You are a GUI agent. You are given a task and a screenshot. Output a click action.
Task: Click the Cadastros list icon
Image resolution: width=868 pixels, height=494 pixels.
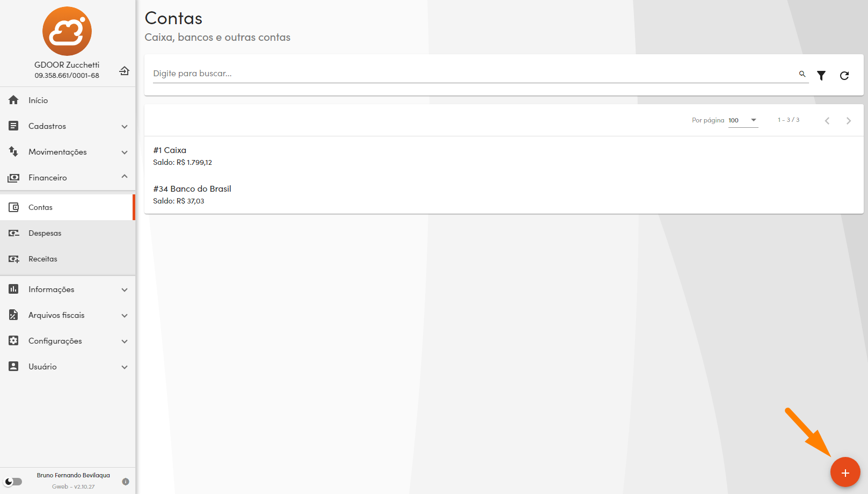click(13, 126)
